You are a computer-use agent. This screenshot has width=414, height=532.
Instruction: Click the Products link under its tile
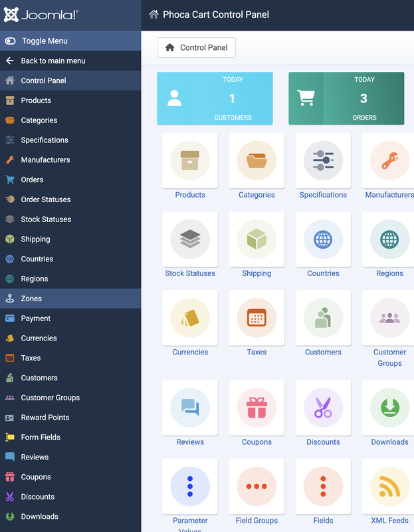coord(190,195)
